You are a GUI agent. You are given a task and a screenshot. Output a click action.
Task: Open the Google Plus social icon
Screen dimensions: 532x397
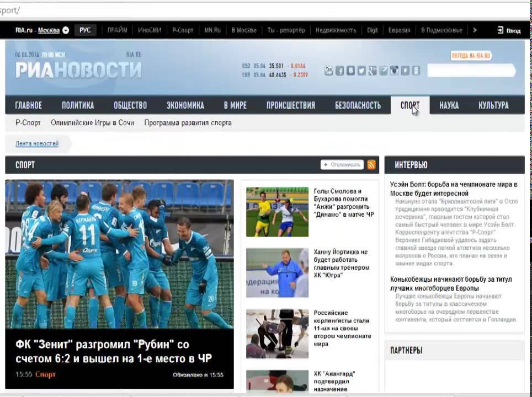[x=372, y=71]
